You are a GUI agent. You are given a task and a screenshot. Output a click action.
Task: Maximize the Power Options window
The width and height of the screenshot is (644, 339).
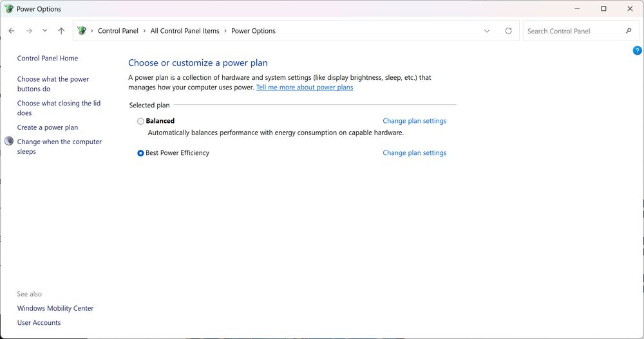[604, 8]
